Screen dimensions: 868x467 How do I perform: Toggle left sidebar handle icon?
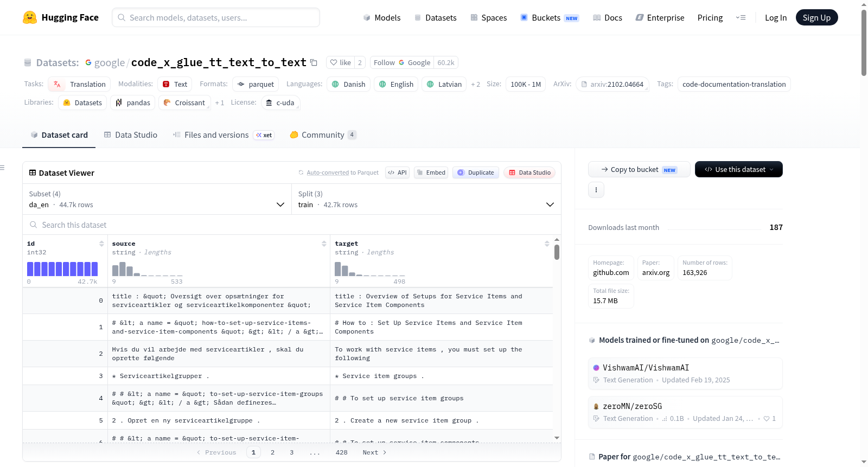[x=3, y=168]
